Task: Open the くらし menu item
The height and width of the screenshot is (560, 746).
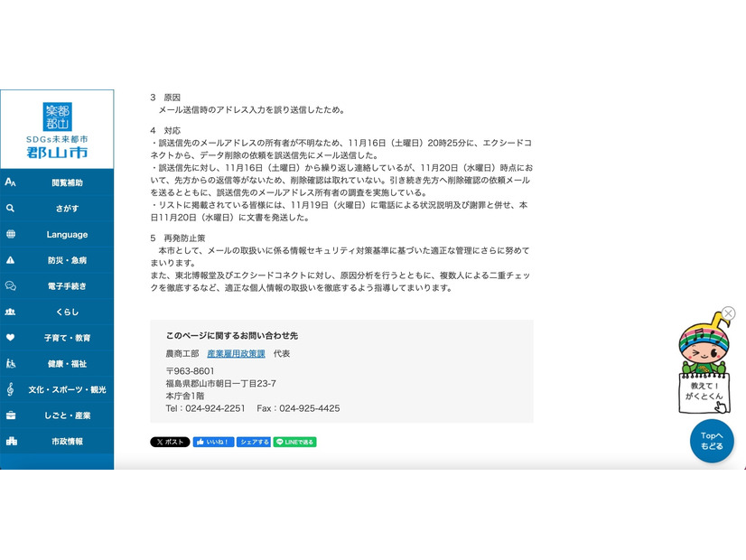Action: pos(67,312)
